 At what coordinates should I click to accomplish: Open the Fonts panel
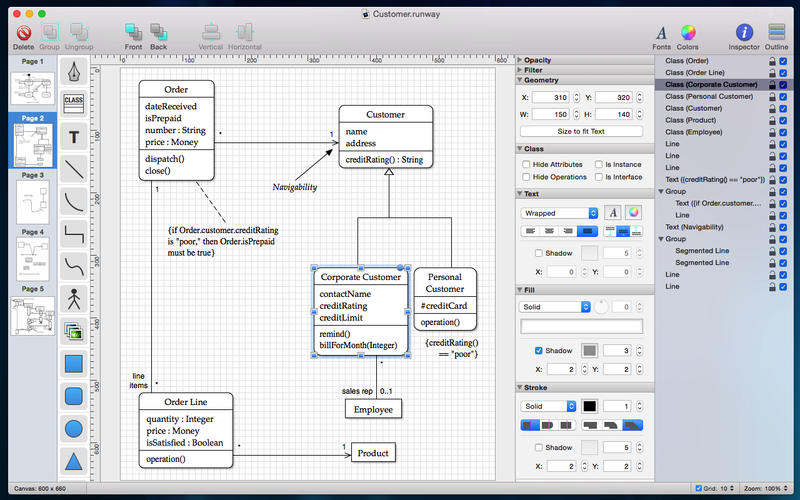662,35
